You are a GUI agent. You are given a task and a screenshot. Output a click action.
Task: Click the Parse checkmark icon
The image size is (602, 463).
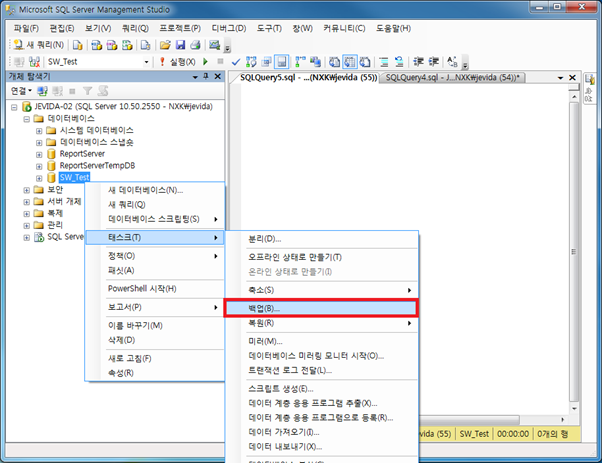pyautogui.click(x=236, y=61)
